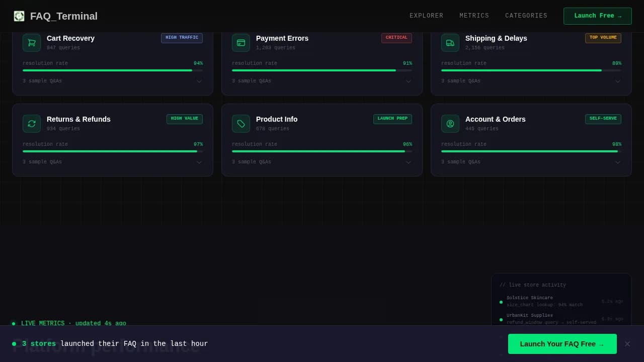
Task: Click the SELF-SERVE badge on Account & Orders
Action: click(603, 119)
